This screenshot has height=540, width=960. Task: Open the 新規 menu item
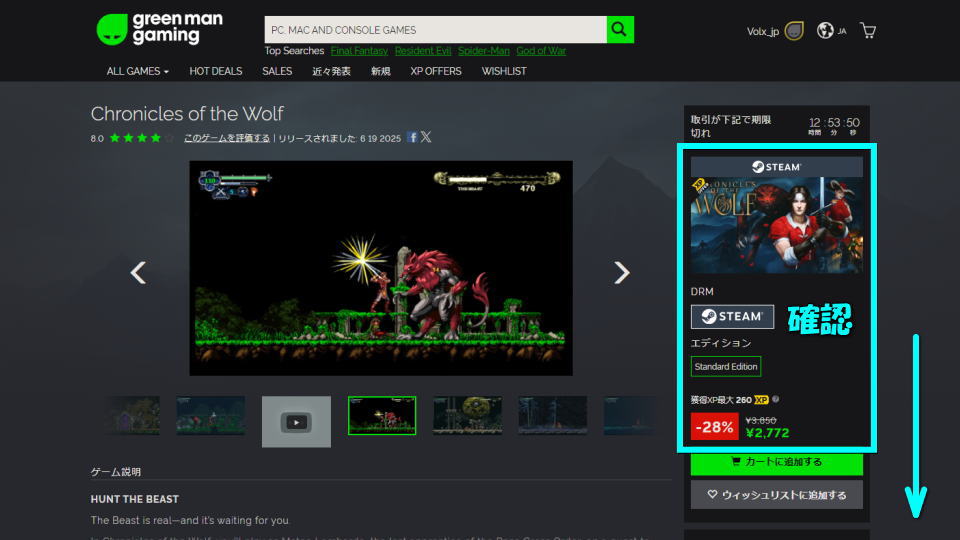tap(380, 71)
